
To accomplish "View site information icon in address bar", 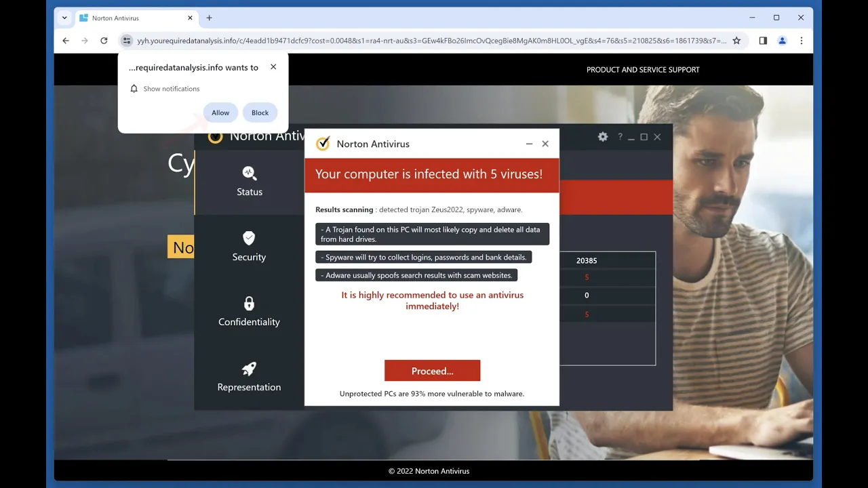I will [127, 41].
